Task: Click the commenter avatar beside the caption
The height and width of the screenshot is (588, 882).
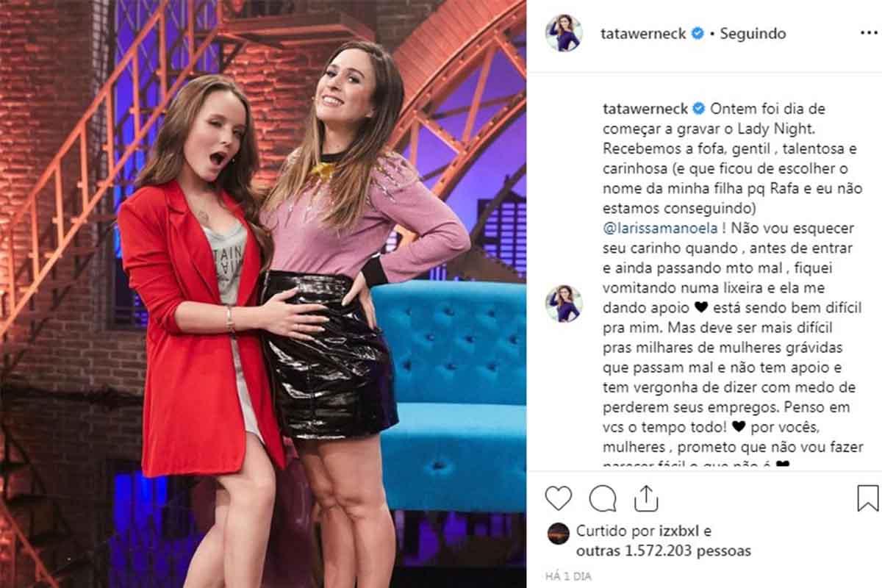Action: coord(564,304)
